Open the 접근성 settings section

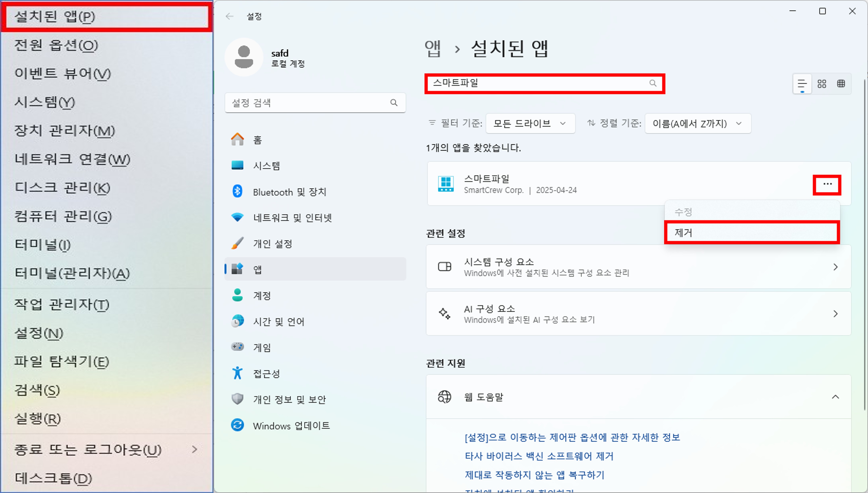(266, 373)
